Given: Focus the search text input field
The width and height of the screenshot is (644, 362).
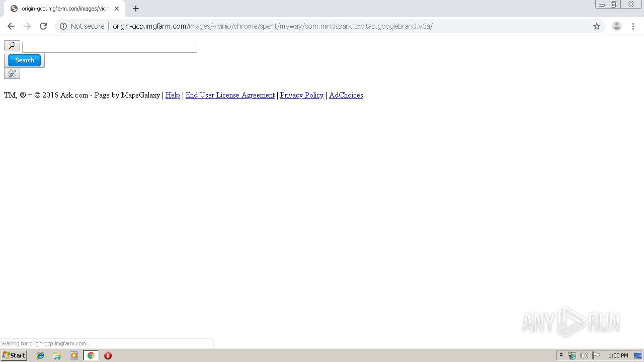Looking at the screenshot, I should click(x=110, y=47).
